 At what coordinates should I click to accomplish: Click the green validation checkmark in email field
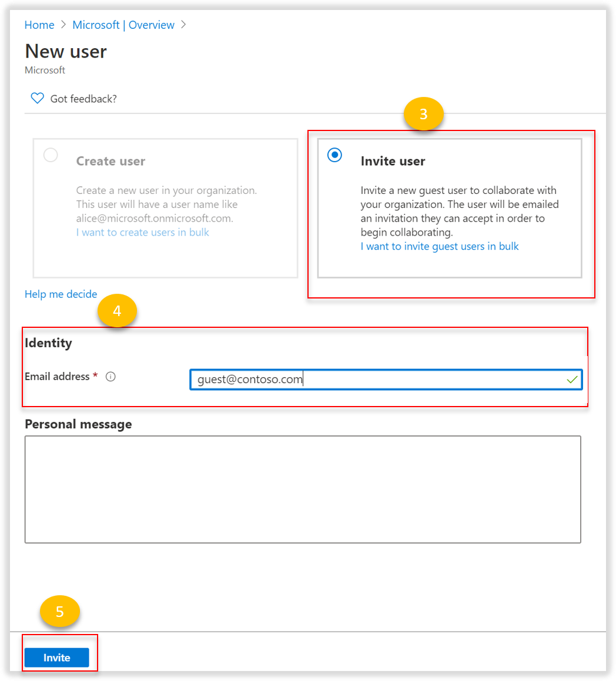pos(571,380)
